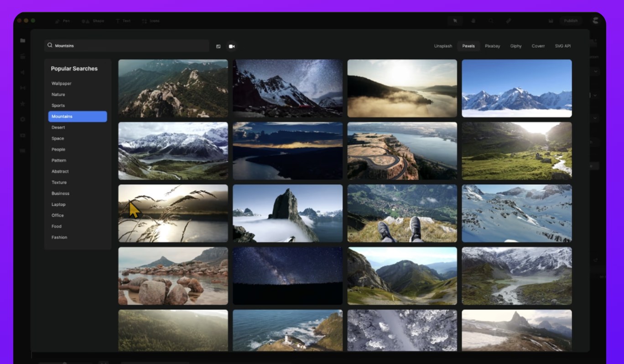Open the Pixabay source tab
The height and width of the screenshot is (364, 624).
tap(492, 46)
